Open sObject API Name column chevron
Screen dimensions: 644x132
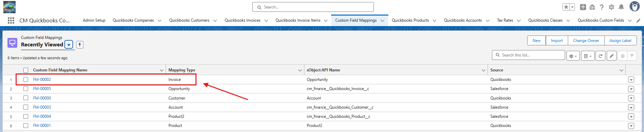point(484,70)
